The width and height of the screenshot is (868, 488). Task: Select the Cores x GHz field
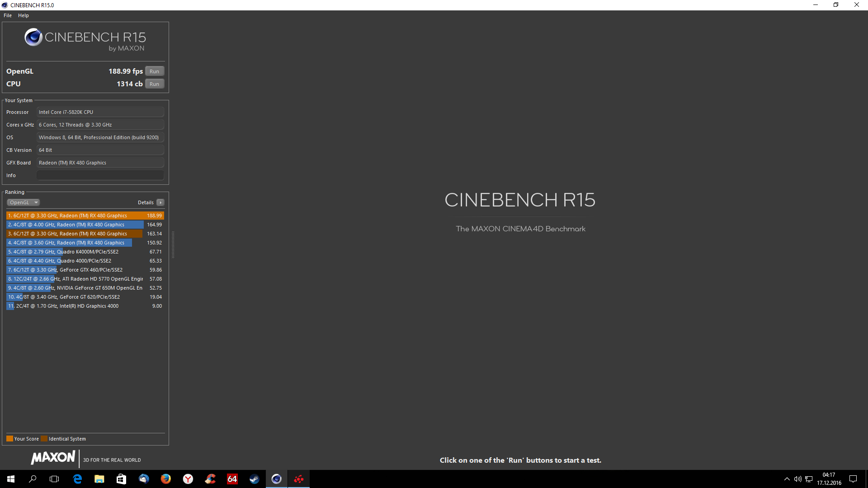[x=100, y=125]
